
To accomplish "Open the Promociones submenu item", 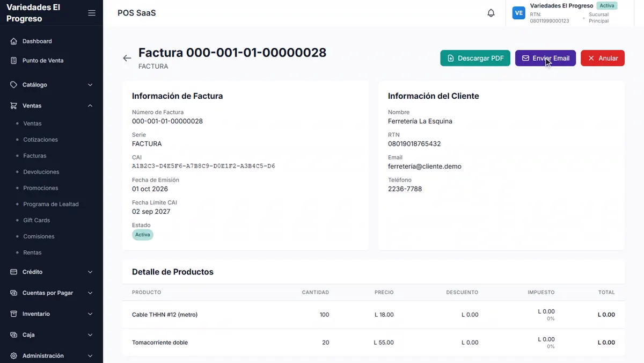I will click(41, 188).
